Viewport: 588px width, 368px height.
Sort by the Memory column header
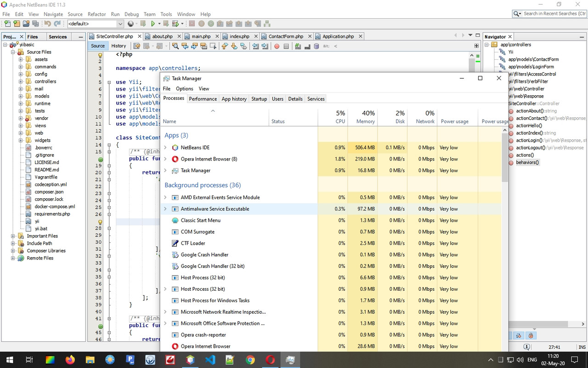coord(363,117)
